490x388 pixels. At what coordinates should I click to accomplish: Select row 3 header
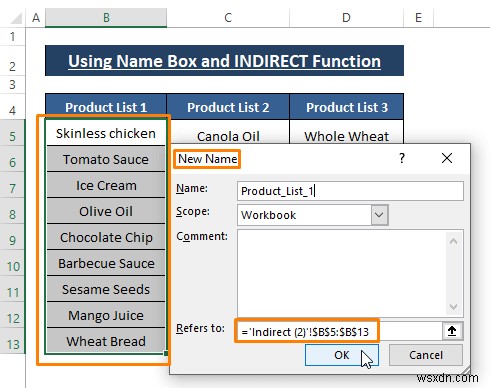13,85
